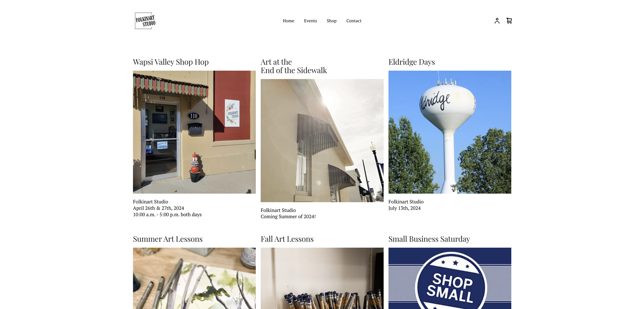Open the storefront 118 door photo
The height and width of the screenshot is (309, 644).
pos(194,132)
